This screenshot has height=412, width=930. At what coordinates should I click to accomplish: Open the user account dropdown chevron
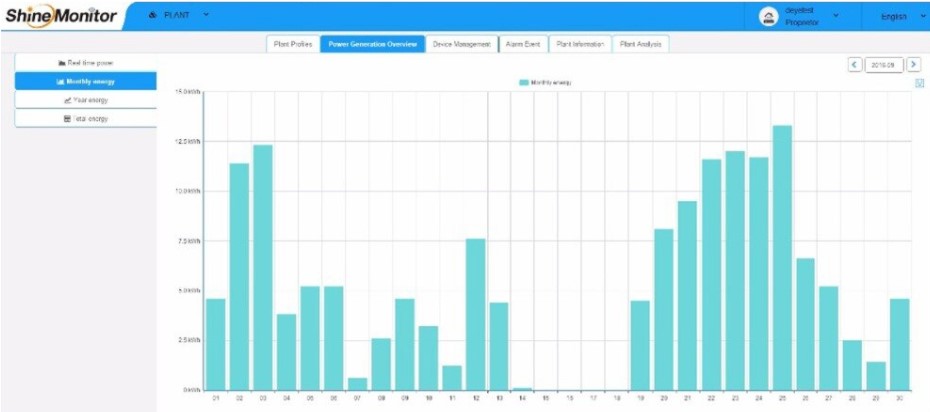pos(835,17)
